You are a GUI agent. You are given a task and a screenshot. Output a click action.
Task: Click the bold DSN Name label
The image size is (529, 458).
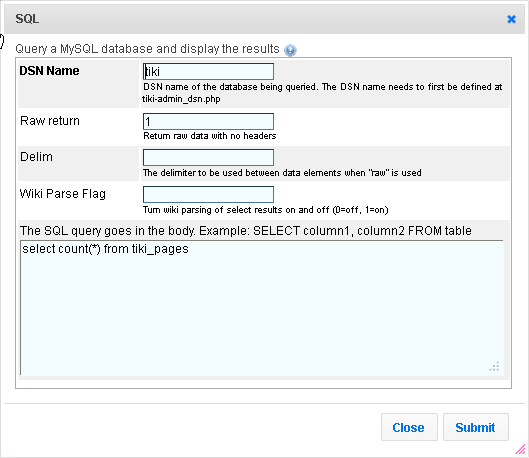49,71
